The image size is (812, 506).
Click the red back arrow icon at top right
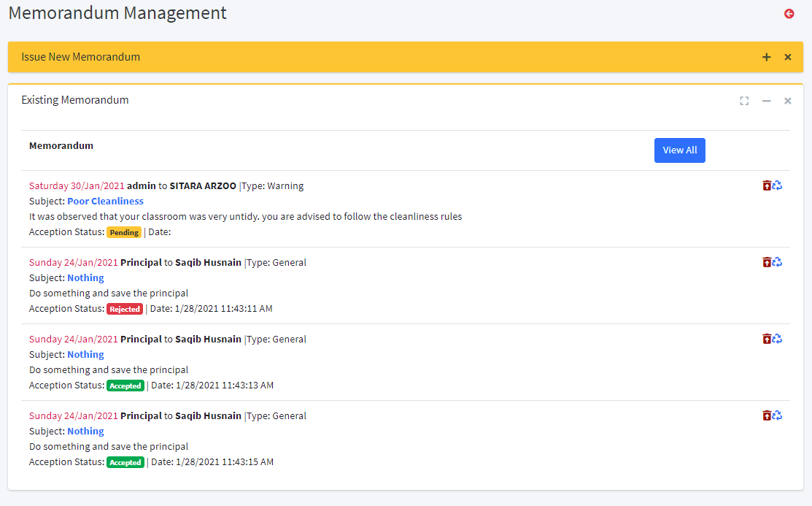[x=789, y=14]
